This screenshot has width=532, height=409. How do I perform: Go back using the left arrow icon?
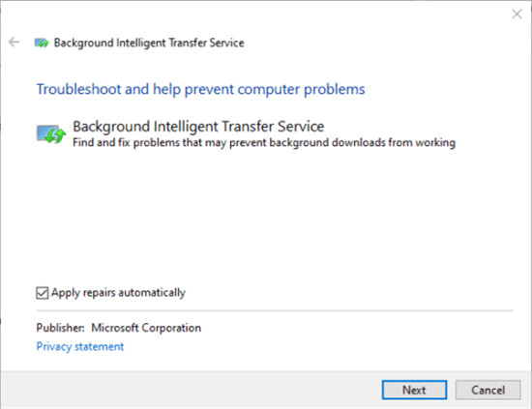(x=14, y=42)
